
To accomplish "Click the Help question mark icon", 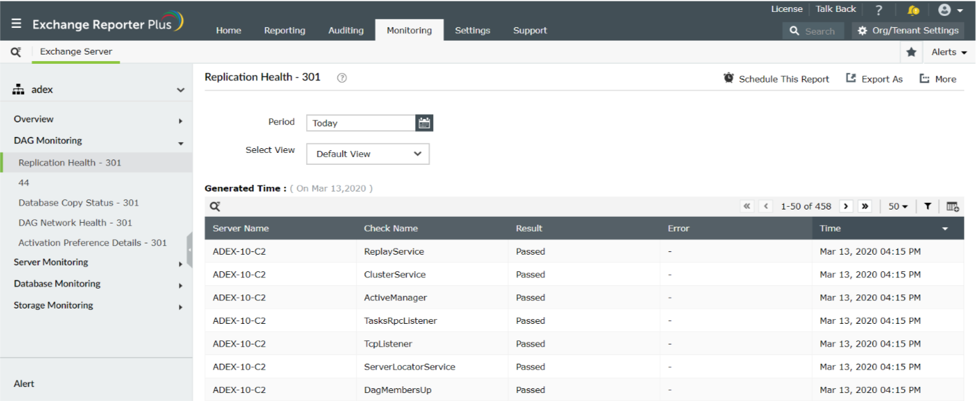I will [x=878, y=9].
